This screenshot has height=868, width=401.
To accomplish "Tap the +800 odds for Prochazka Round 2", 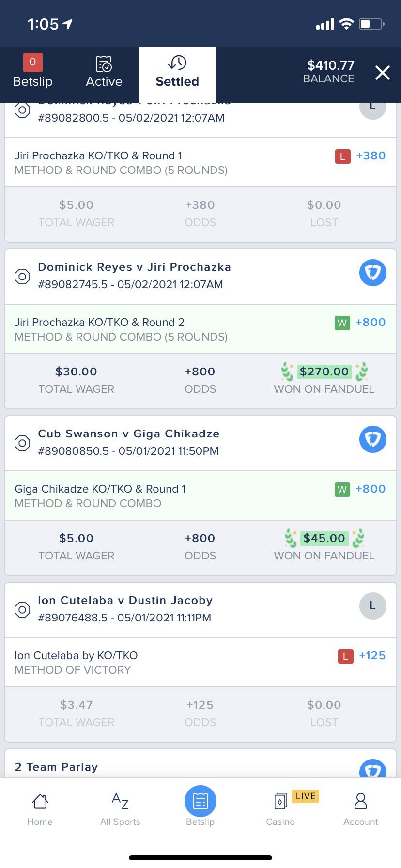I will coord(370,322).
